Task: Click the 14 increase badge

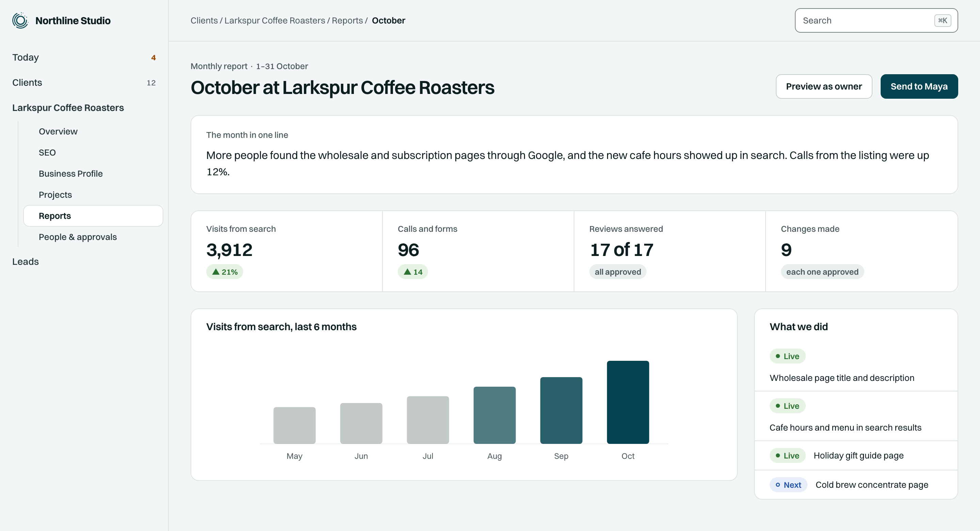Action: coord(413,272)
